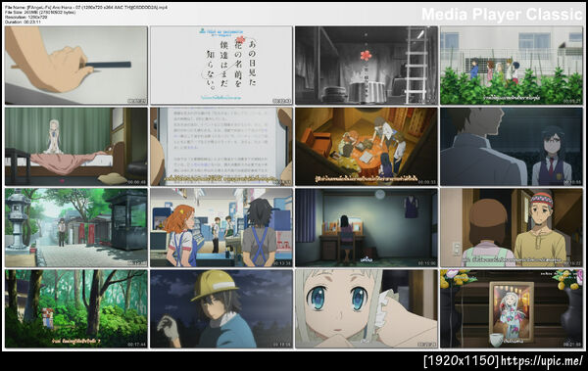The width and height of the screenshot is (588, 371).
Task: Select the worker in yellow hard hat thumbnail
Action: tap(221, 308)
